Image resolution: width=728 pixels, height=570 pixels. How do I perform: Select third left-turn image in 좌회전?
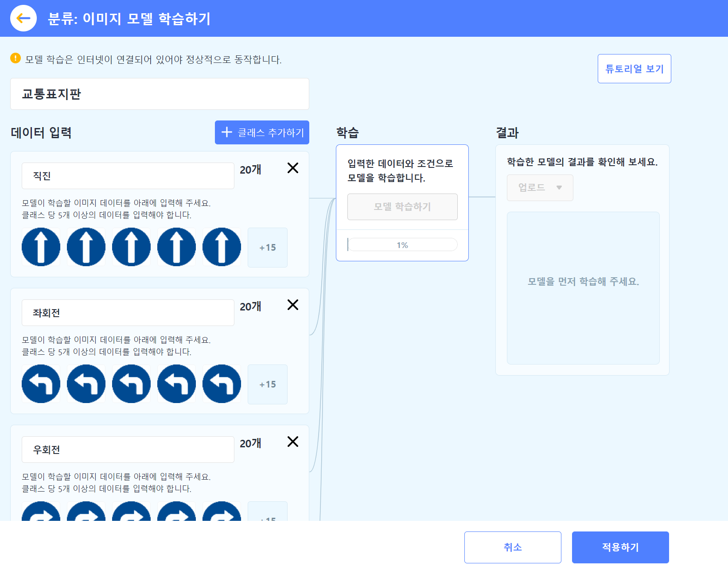(x=132, y=384)
